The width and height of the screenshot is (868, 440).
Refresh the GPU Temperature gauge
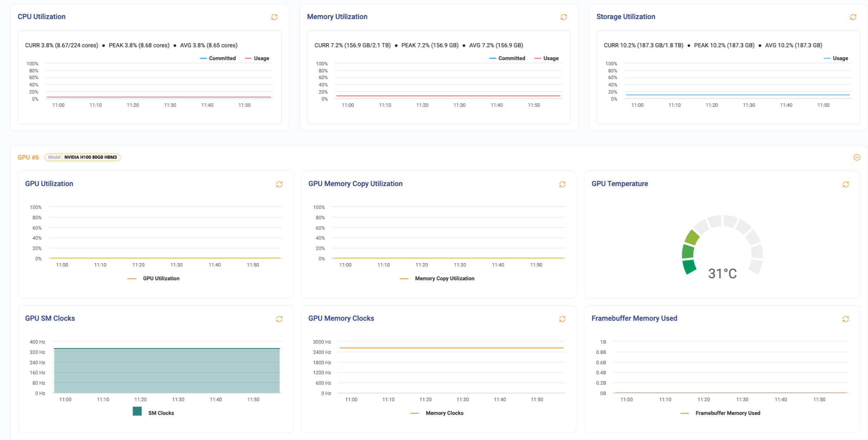point(846,184)
